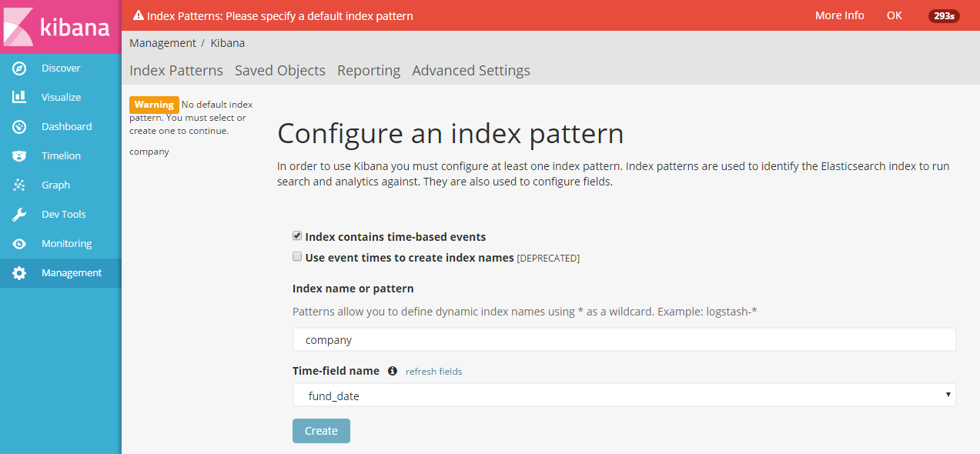Switch to Advanced Settings tab
The height and width of the screenshot is (454, 980).
471,70
